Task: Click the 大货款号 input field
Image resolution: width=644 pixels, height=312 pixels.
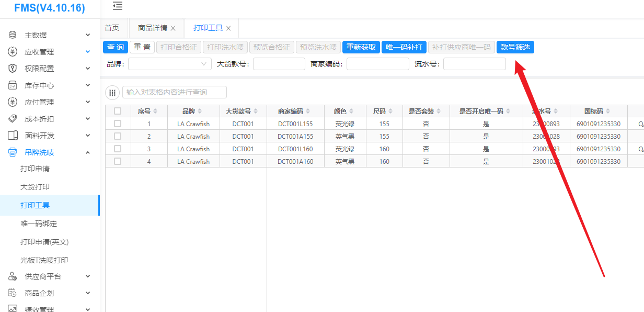Action: tap(279, 64)
